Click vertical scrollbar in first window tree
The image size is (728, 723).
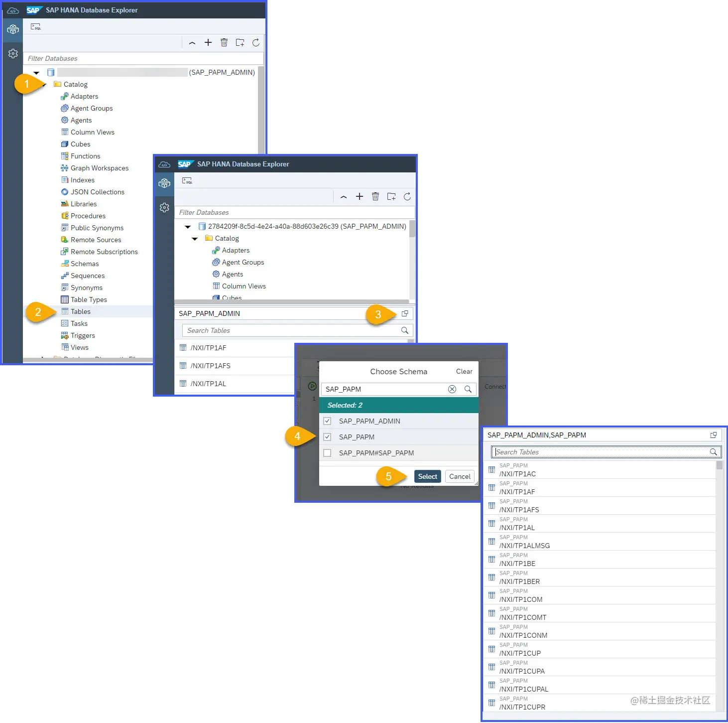pos(261,110)
